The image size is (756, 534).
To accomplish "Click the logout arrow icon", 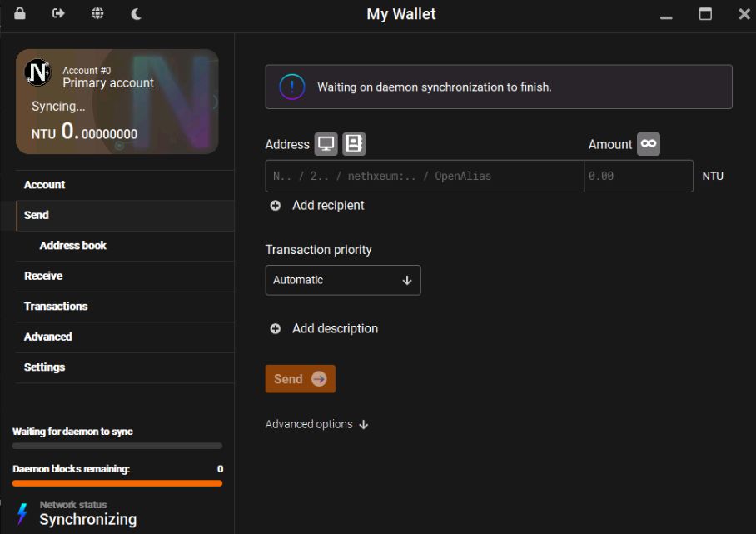I will pyautogui.click(x=58, y=13).
